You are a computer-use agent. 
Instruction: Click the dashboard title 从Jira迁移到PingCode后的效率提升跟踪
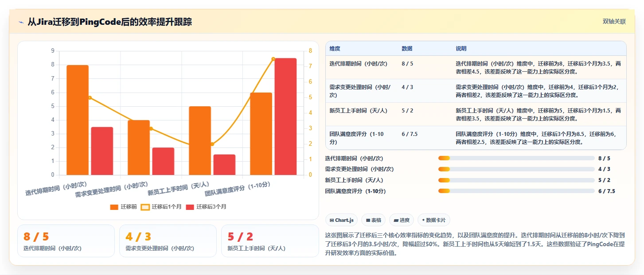pos(110,22)
